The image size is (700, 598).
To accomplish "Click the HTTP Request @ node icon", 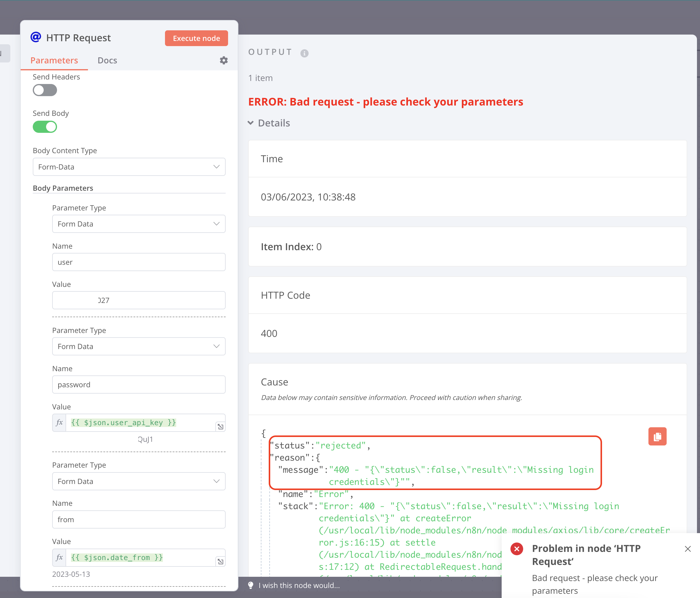I will click(36, 37).
